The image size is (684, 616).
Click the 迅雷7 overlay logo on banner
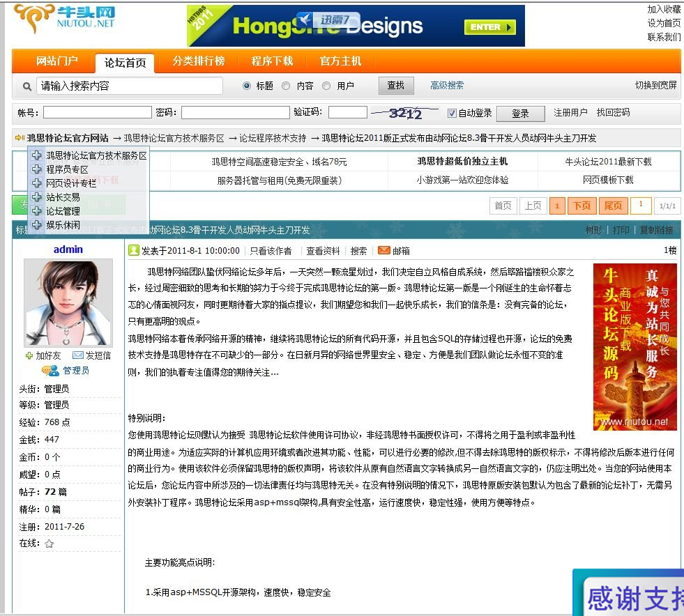point(329,20)
